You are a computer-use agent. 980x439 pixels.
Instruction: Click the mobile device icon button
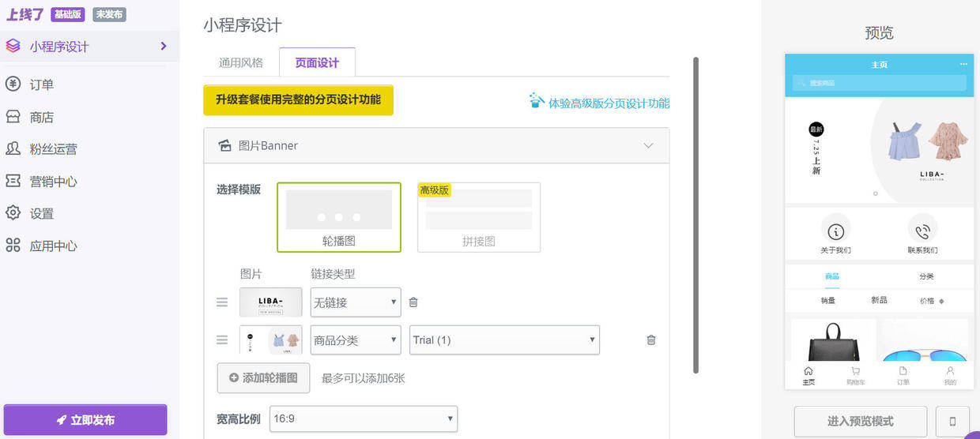click(x=952, y=421)
